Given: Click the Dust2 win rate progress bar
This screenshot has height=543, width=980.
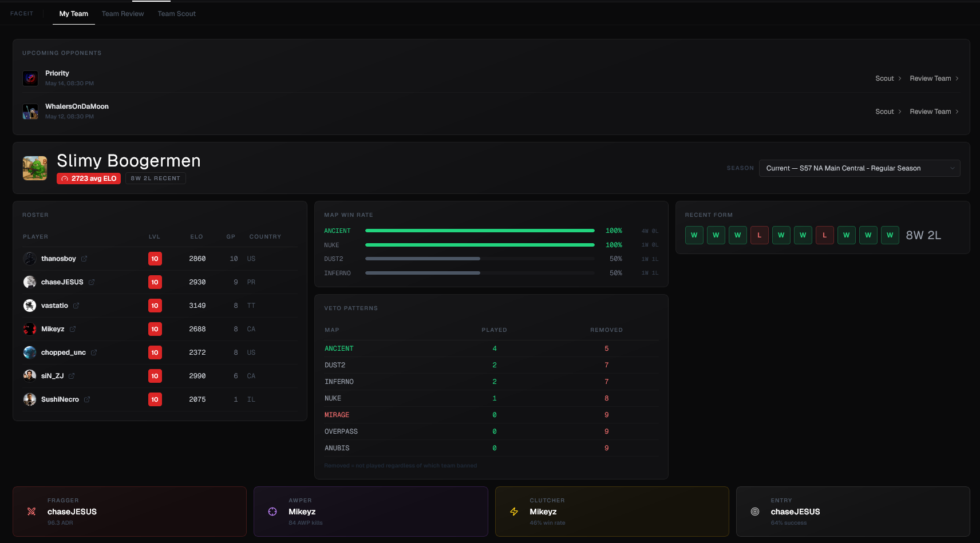Looking at the screenshot, I should pyautogui.click(x=480, y=259).
